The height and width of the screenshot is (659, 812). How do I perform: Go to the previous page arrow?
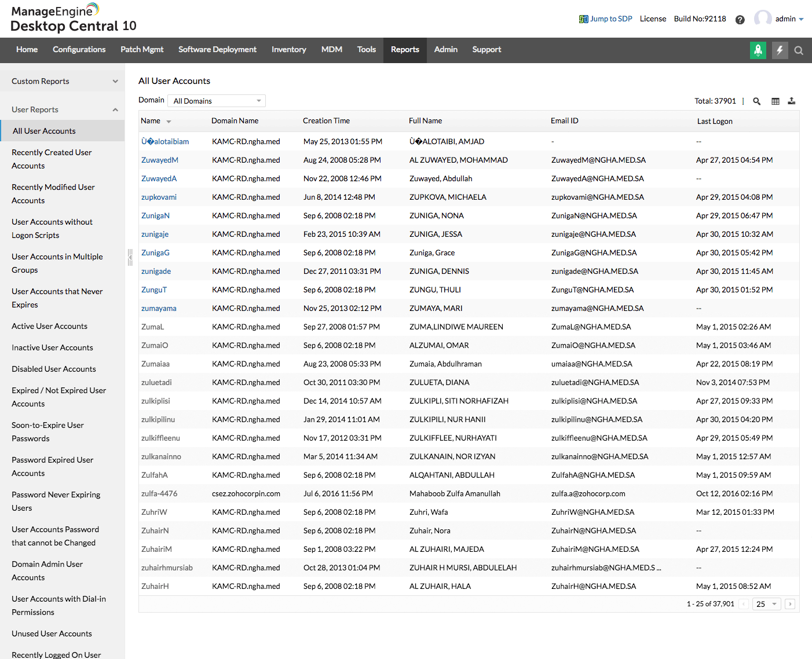744,604
